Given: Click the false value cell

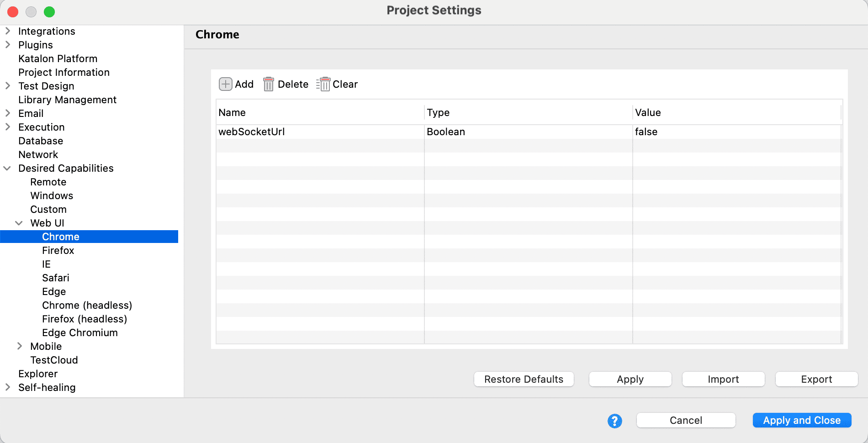Looking at the screenshot, I should point(646,132).
